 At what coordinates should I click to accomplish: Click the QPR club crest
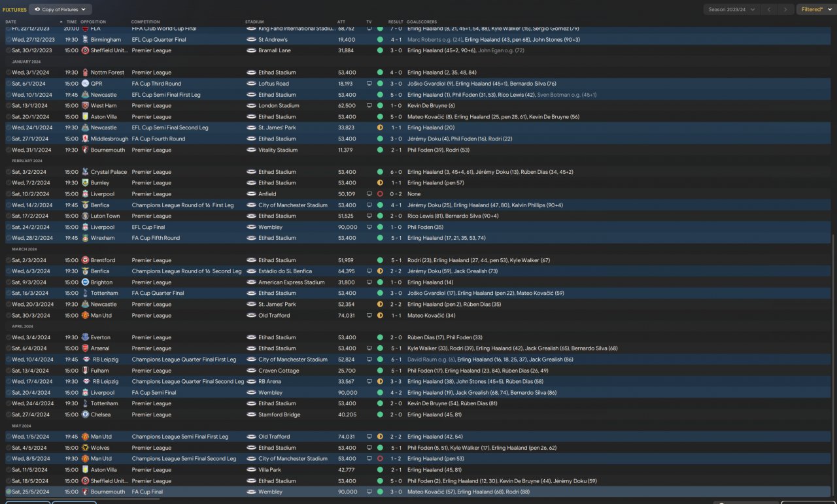85,84
